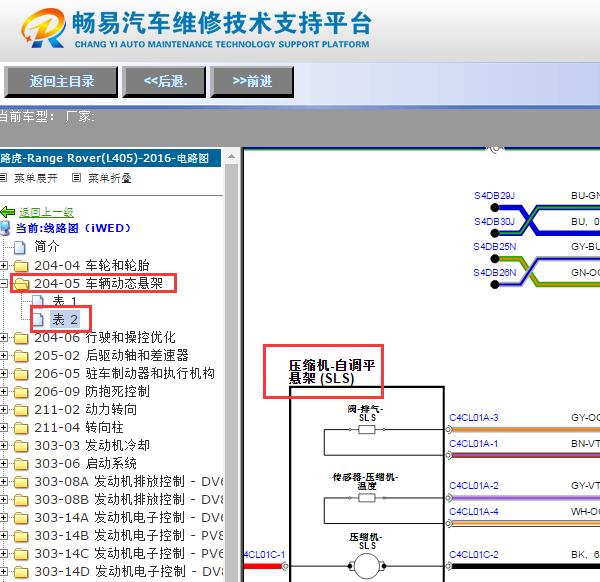
Task: Click folder icon for 204-04 车轮和轮胎
Action: [x=21, y=266]
